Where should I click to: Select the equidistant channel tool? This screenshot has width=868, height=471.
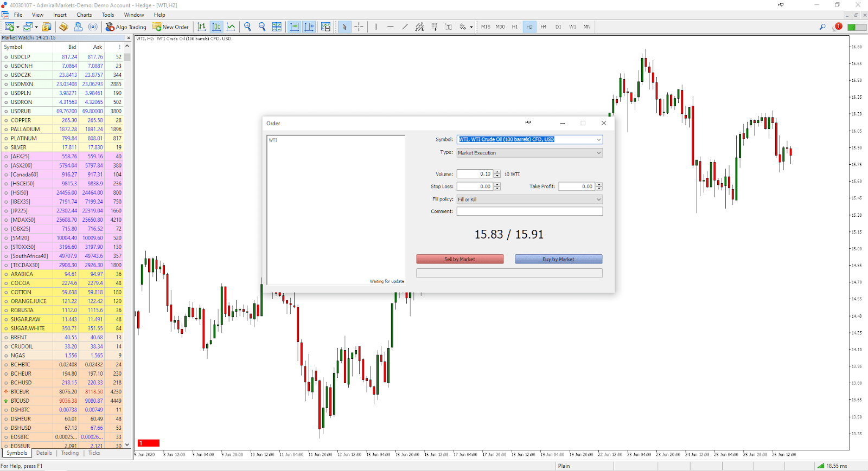tap(419, 27)
